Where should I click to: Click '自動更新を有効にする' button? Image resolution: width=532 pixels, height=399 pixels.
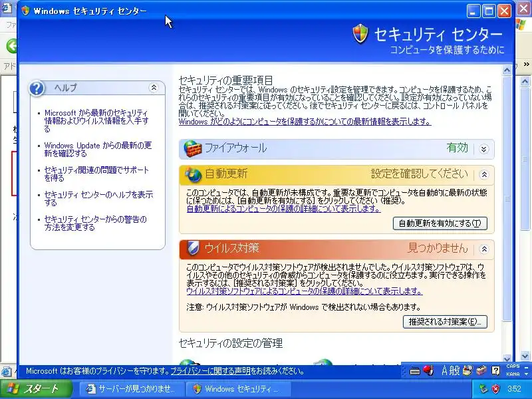440,223
